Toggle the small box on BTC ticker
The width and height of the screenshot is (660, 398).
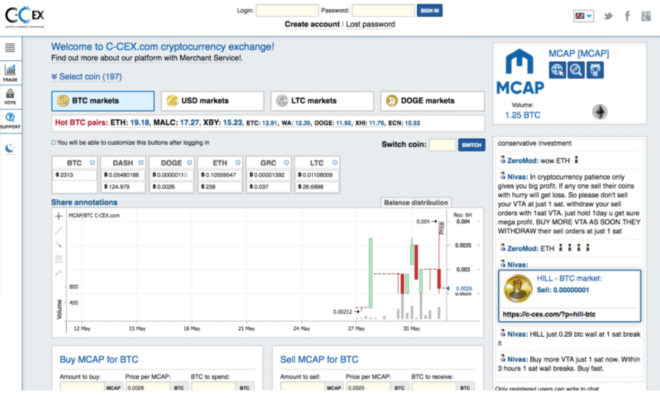[x=92, y=162]
